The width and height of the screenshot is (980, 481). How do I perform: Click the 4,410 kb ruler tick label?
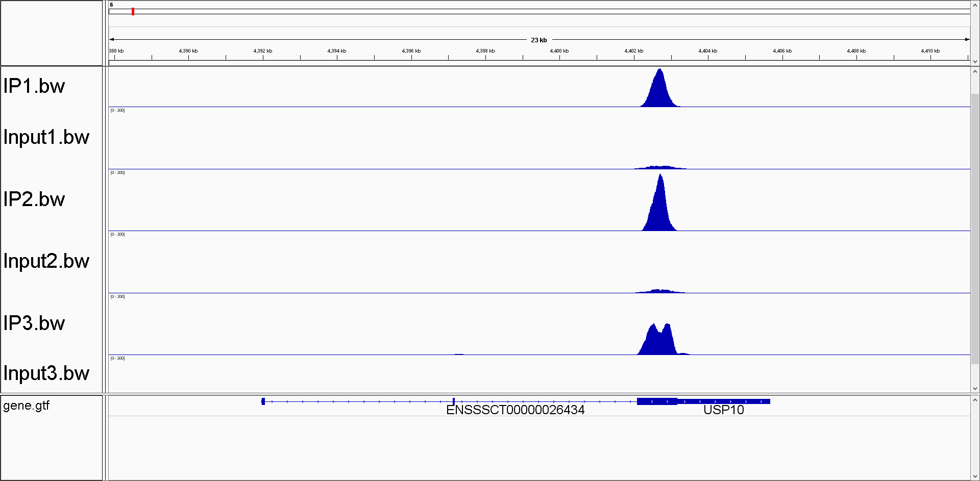pyautogui.click(x=930, y=51)
